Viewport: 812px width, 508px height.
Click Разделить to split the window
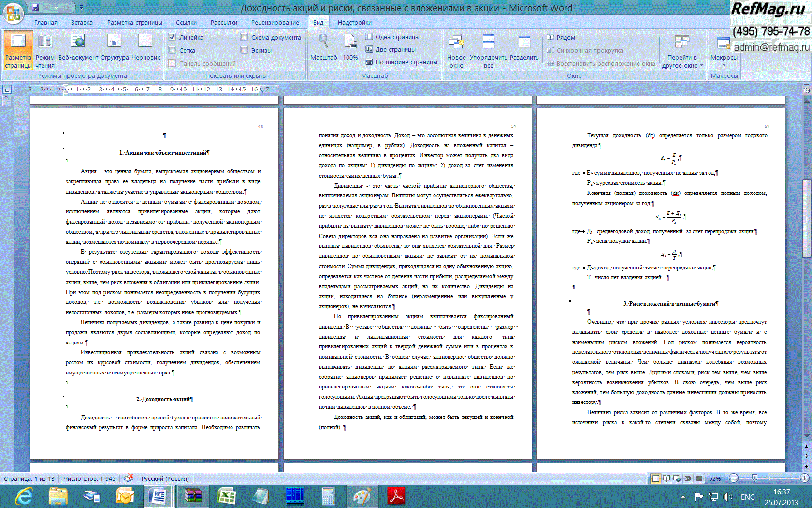point(524,51)
